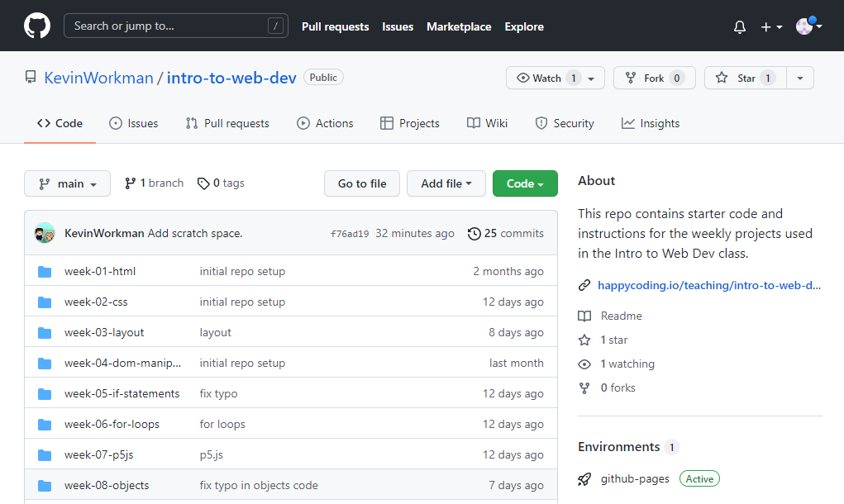Viewport: 844px width, 504px height.
Task: Click the week-02-css folder icon
Action: pyautogui.click(x=45, y=302)
